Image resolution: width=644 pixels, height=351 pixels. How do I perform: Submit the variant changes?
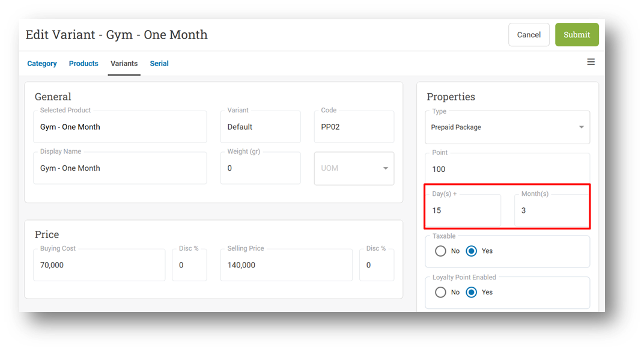click(577, 35)
